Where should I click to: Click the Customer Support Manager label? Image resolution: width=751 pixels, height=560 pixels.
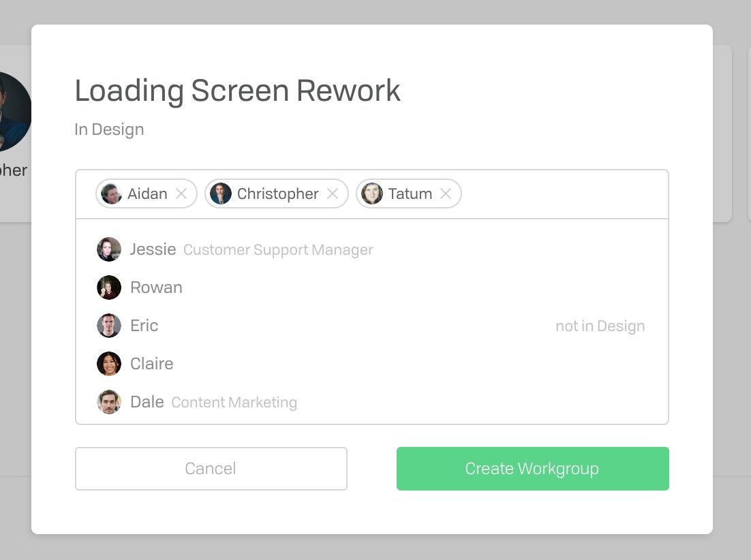(278, 250)
